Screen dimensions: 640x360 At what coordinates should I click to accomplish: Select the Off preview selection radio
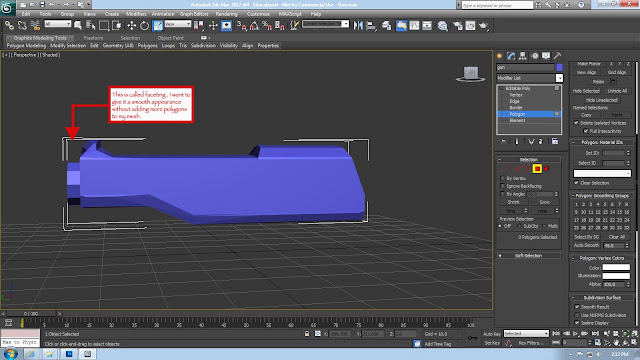coord(500,226)
